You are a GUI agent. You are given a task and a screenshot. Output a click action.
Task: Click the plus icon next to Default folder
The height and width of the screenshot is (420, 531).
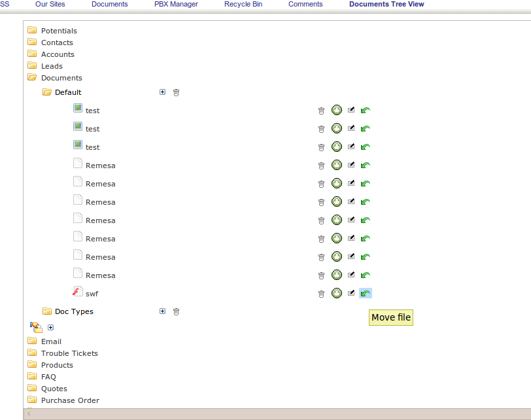162,92
